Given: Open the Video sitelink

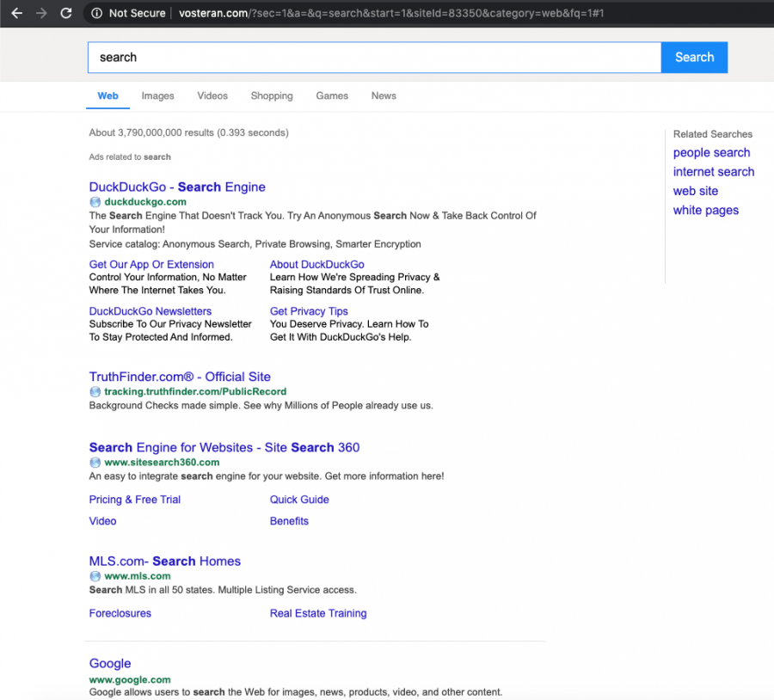Looking at the screenshot, I should tap(102, 521).
